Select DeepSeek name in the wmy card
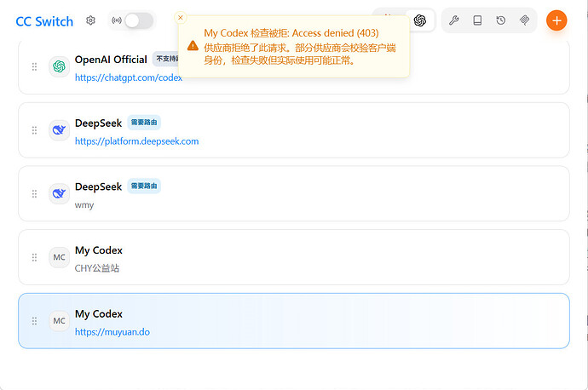The image size is (588, 390). click(x=99, y=187)
